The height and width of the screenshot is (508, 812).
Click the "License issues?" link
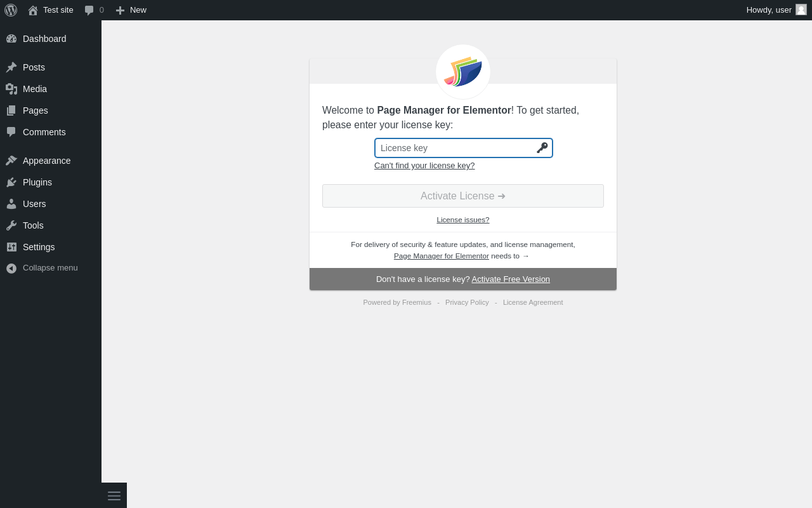[463, 220]
